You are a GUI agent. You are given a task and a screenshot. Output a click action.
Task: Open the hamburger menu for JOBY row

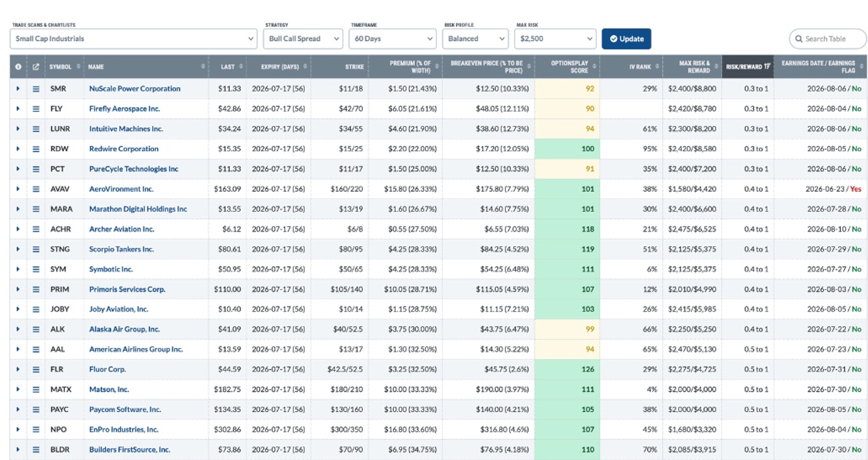pyautogui.click(x=36, y=309)
